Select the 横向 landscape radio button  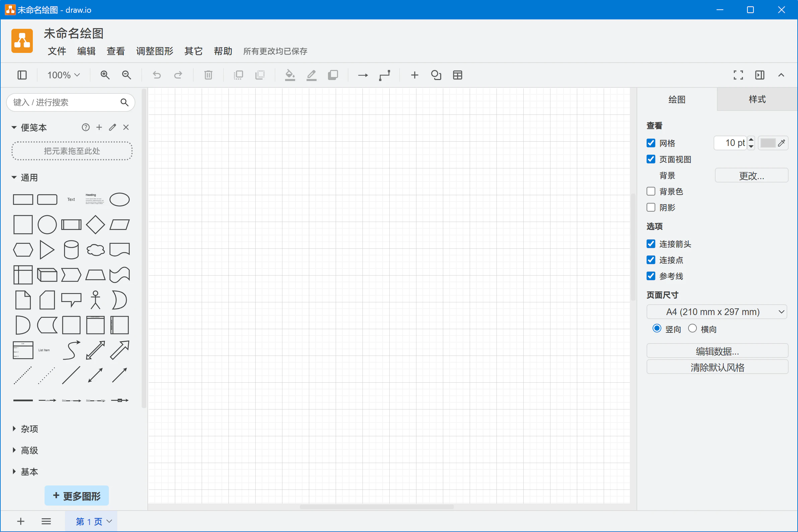pyautogui.click(x=692, y=328)
